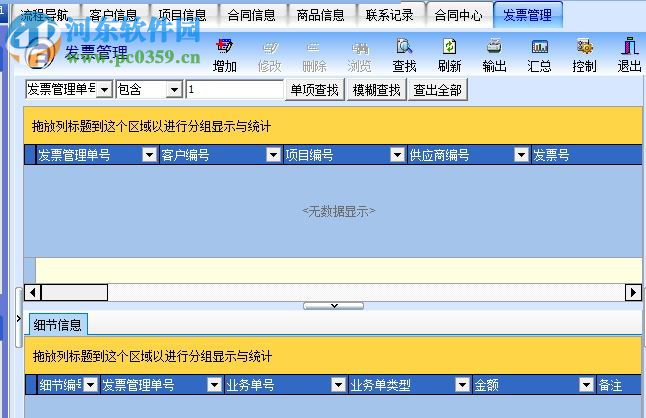Select the 发票管理 tab

528,15
